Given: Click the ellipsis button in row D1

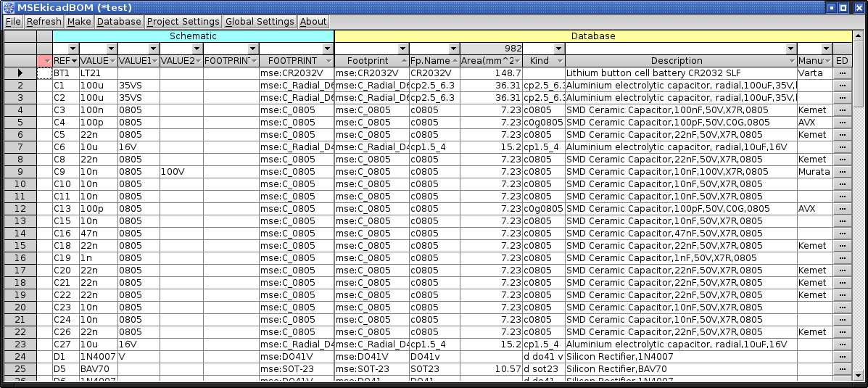Looking at the screenshot, I should click(x=842, y=357).
